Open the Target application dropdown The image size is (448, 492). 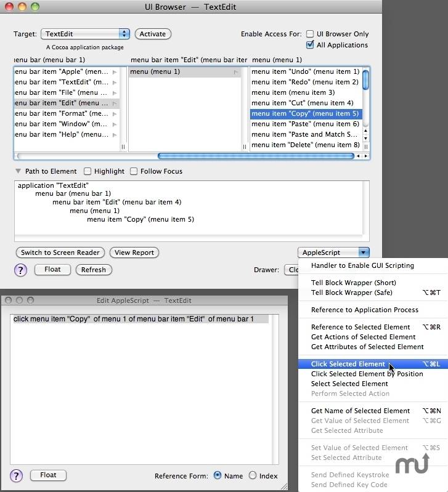[x=85, y=34]
